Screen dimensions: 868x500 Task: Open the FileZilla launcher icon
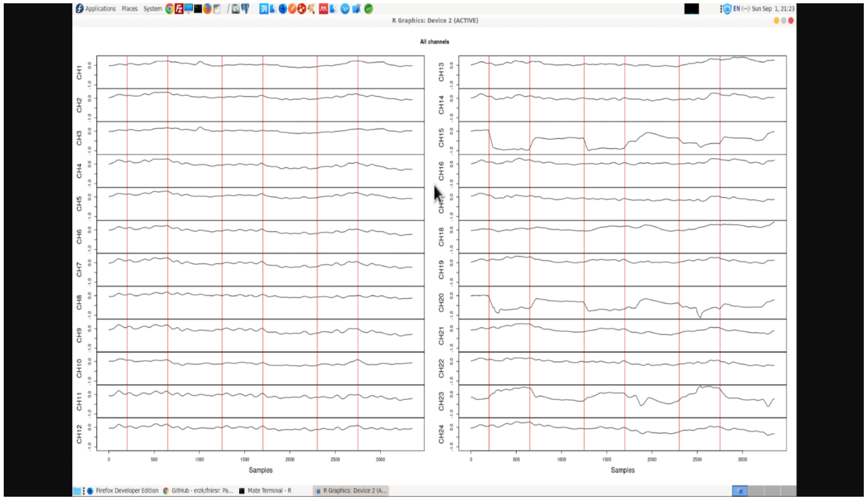pos(179,9)
